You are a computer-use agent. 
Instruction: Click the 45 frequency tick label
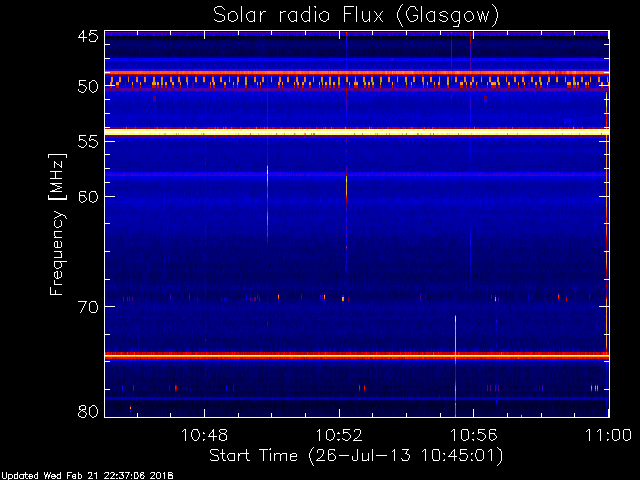(88, 37)
